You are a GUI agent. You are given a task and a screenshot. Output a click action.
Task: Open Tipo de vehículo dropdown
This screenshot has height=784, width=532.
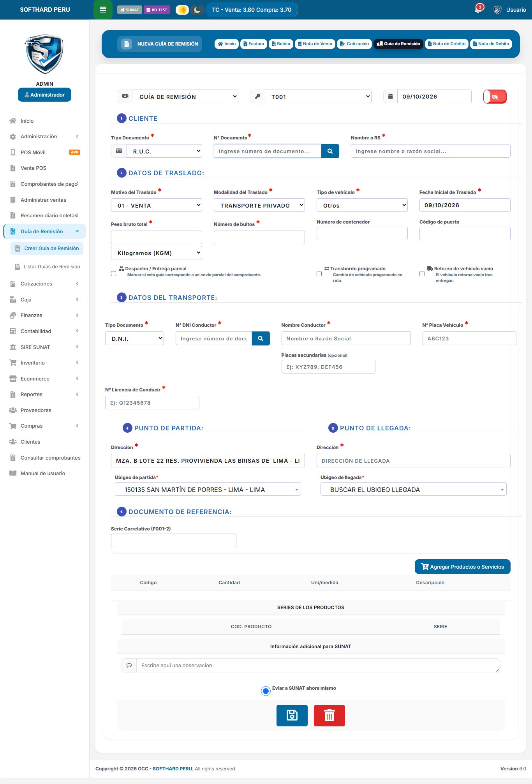tap(362, 205)
